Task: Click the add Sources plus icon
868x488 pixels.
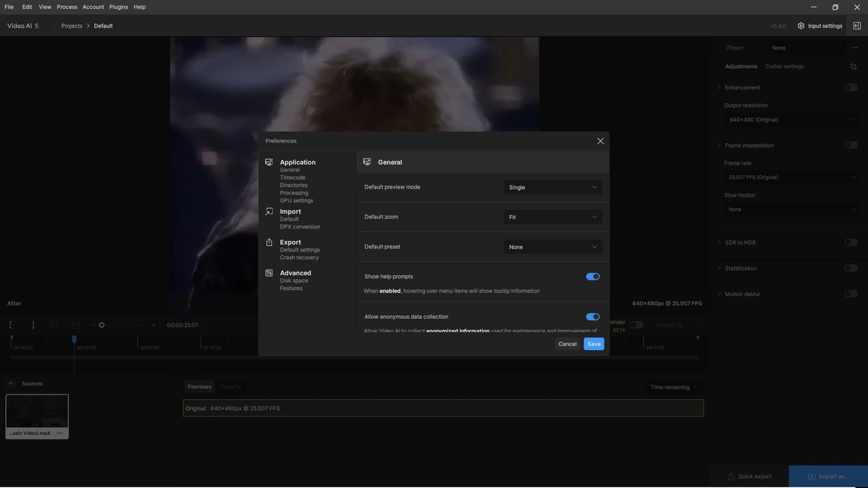Action: 11,383
